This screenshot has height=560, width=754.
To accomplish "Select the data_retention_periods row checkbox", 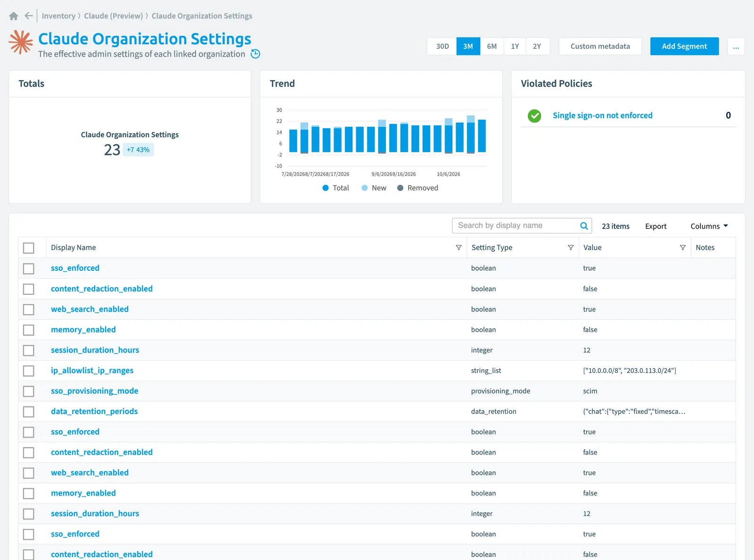I will (29, 412).
